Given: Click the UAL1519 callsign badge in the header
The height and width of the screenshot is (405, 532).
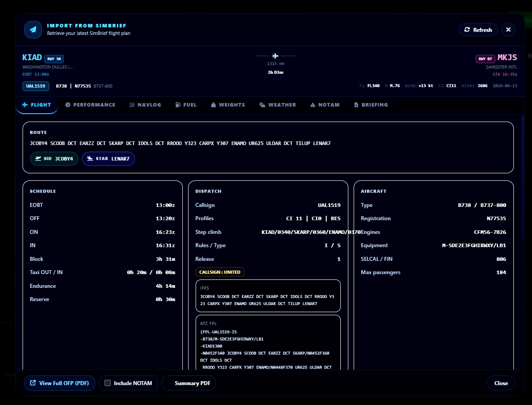Looking at the screenshot, I should [36, 86].
